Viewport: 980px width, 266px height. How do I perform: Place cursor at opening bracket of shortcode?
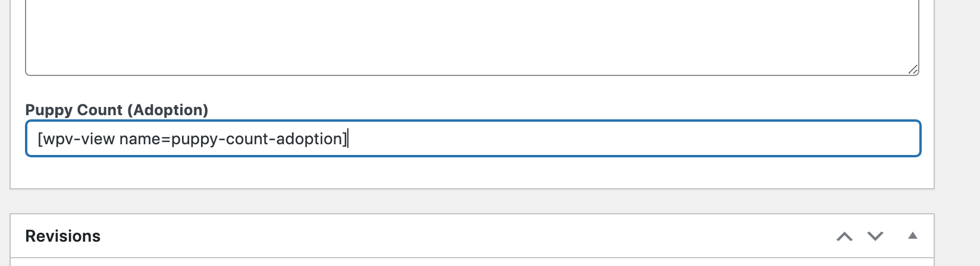click(40, 139)
